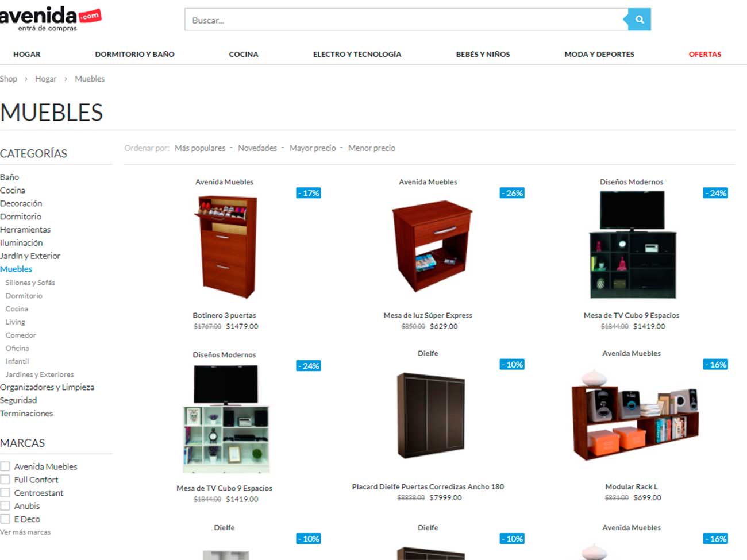Check the Full Confort brand filter
747x560 pixels.
[5, 480]
